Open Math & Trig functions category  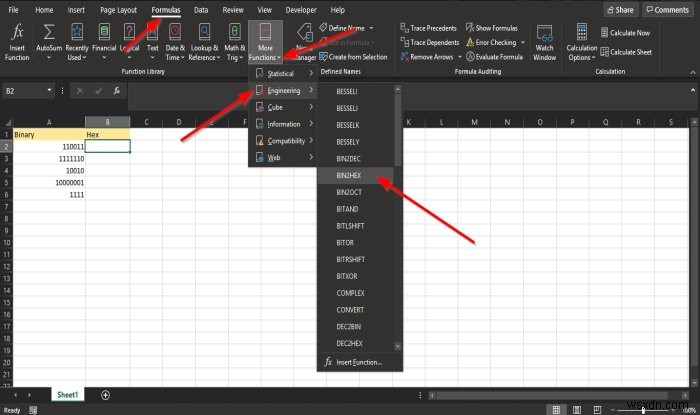pos(234,42)
